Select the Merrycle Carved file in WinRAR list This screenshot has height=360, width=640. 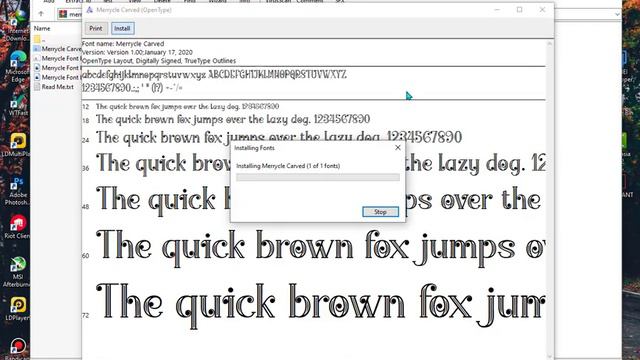[57, 49]
